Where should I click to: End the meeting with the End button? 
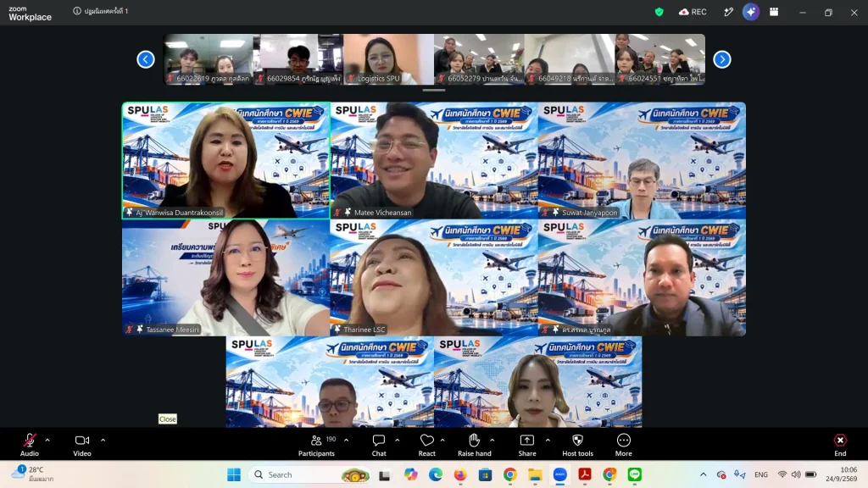[840, 444]
